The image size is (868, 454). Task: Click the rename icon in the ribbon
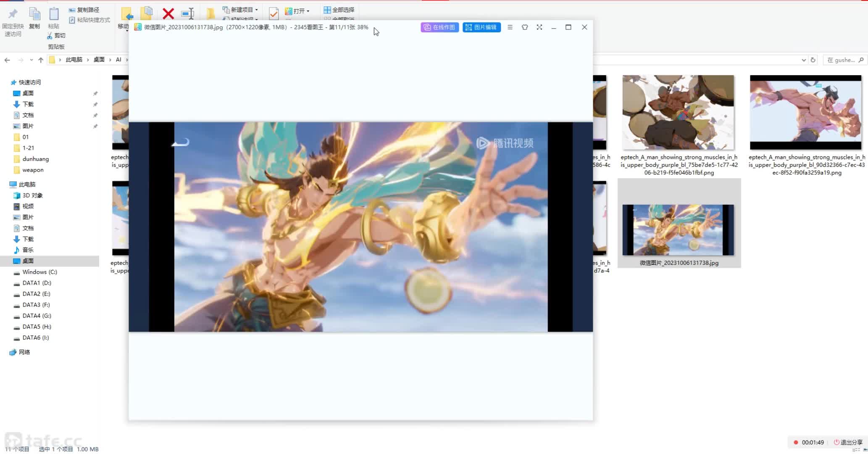click(x=188, y=14)
